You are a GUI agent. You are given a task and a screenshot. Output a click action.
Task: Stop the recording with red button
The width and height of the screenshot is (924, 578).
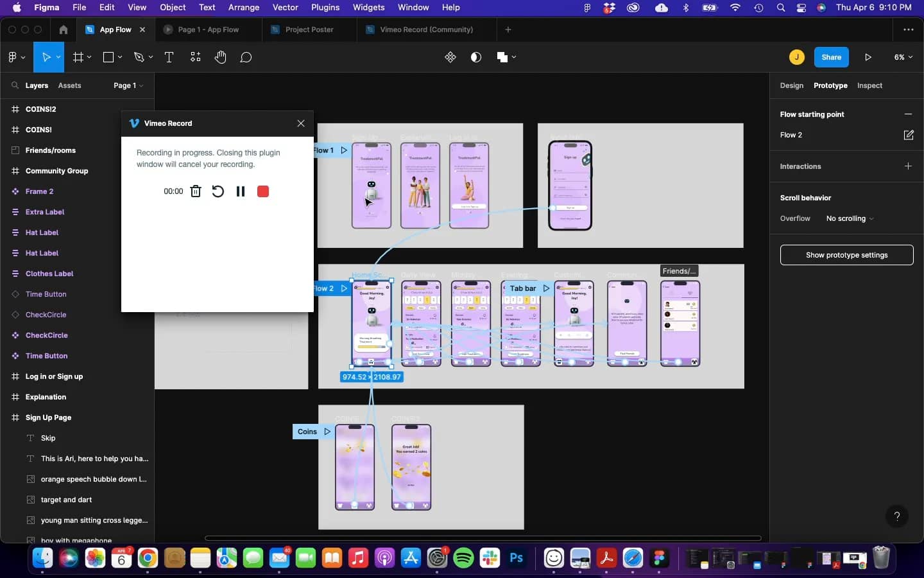[x=263, y=191]
